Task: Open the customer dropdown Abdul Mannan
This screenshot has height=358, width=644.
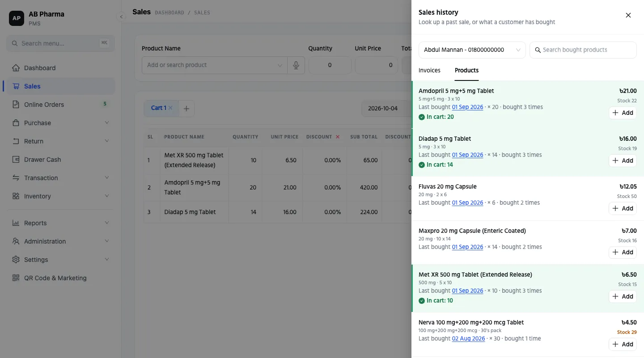Action: pos(472,50)
